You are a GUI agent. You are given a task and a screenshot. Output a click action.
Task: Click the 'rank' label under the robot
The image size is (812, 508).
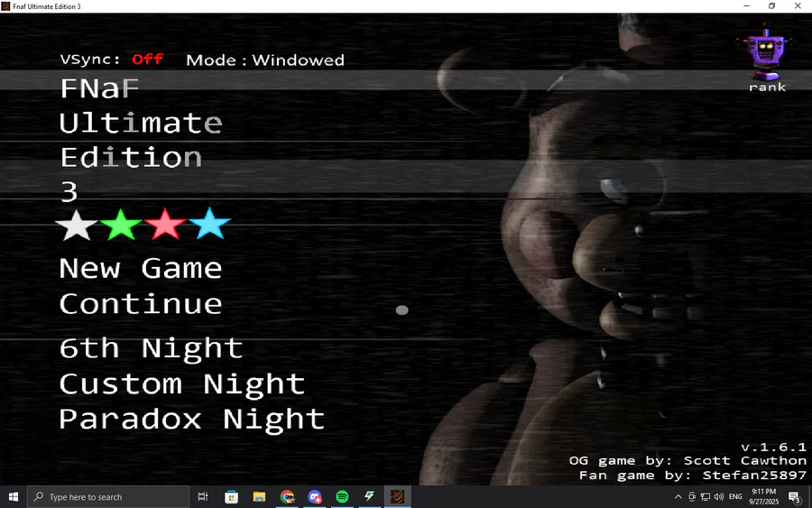[x=767, y=87]
